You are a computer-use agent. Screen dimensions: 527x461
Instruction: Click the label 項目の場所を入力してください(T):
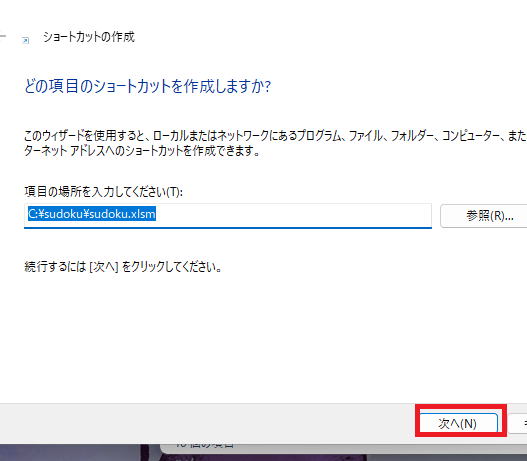[104, 192]
